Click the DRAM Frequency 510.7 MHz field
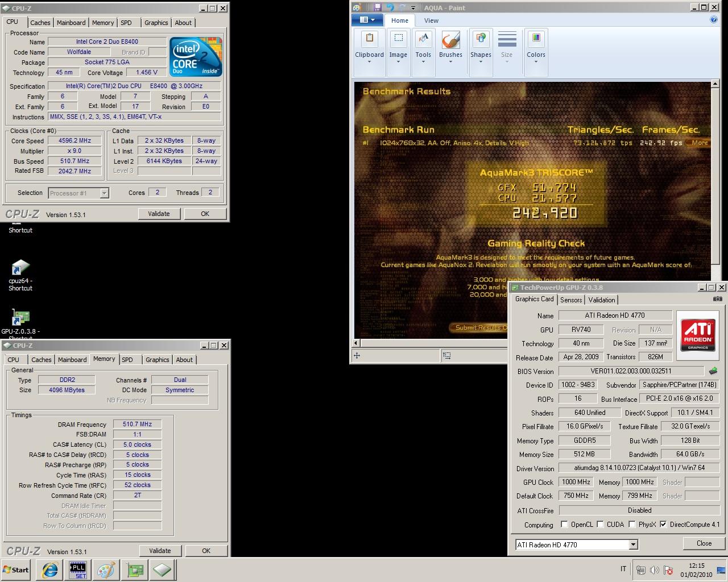728x582 pixels. pos(138,424)
